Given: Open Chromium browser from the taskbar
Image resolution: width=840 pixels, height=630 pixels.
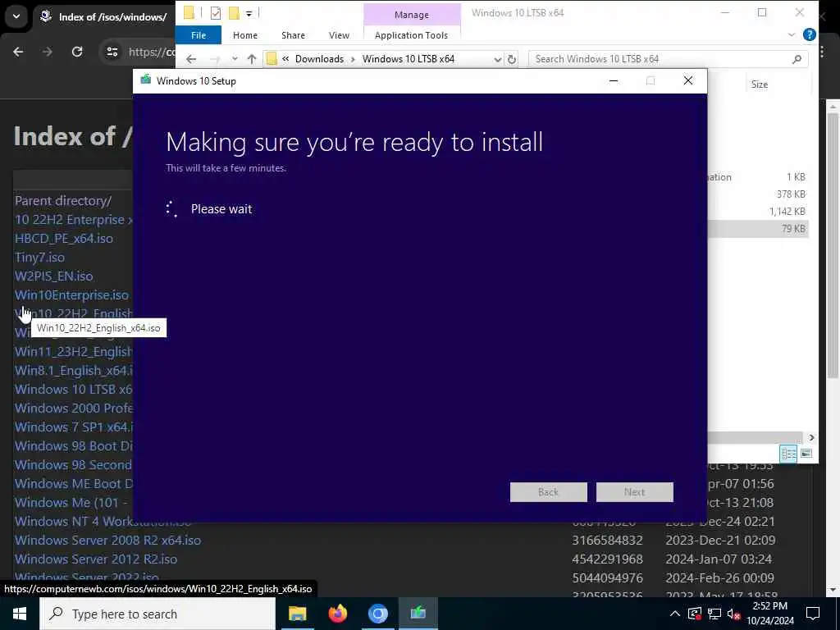Looking at the screenshot, I should click(x=377, y=614).
